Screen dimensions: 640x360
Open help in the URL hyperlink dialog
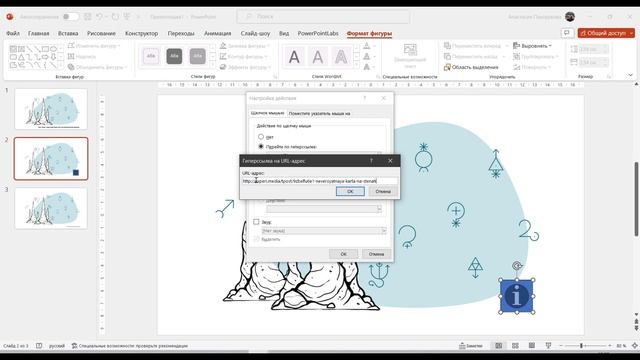(x=371, y=161)
